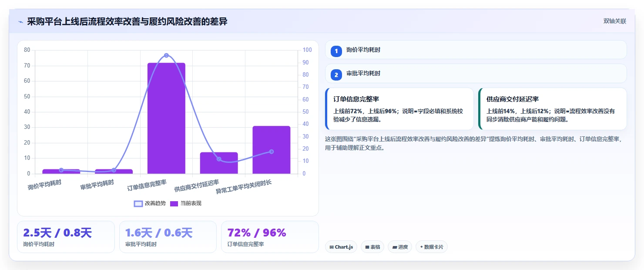Viewport: 644px width, 270px height.
Task: Toggle the 当前表现 legend item
Action: pyautogui.click(x=185, y=203)
